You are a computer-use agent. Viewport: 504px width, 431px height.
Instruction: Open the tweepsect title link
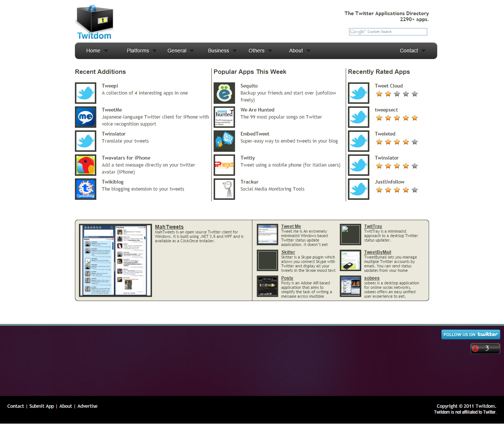386,110
